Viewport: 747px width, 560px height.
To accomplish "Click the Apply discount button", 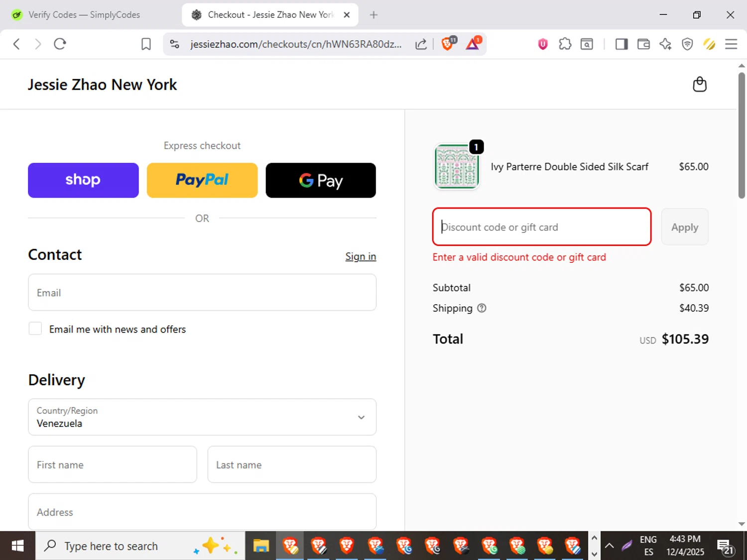I will (x=685, y=227).
